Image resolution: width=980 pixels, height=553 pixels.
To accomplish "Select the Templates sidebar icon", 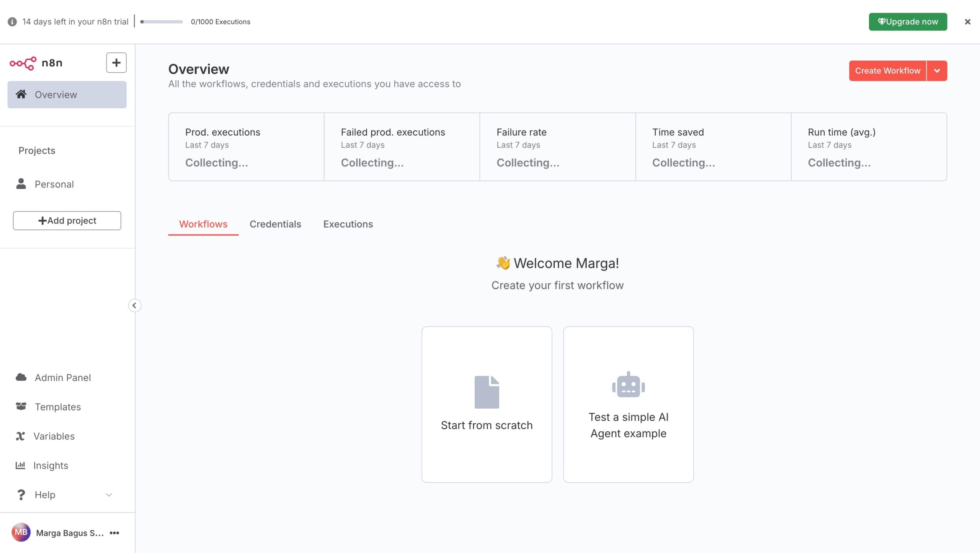I will [22, 406].
